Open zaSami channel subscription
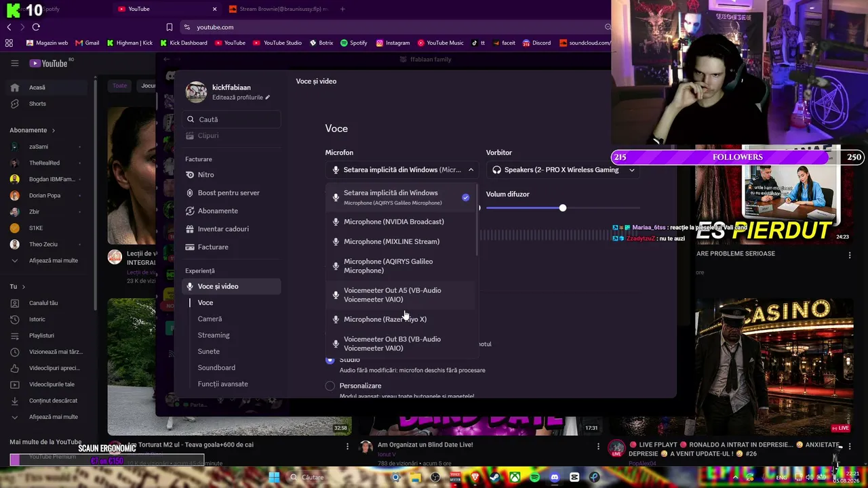Viewport: 868px width, 488px height. click(47, 147)
